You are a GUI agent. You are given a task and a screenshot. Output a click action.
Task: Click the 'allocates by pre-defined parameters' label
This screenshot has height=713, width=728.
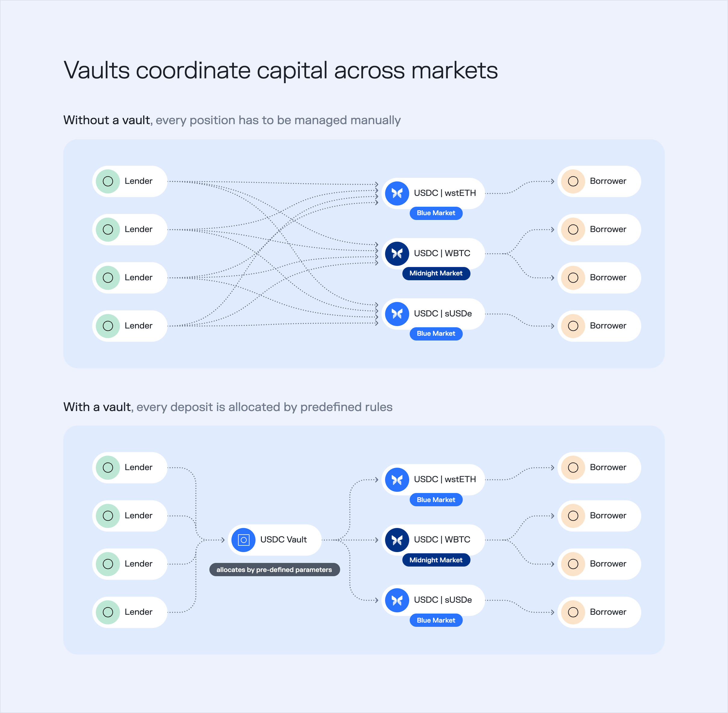(x=275, y=569)
